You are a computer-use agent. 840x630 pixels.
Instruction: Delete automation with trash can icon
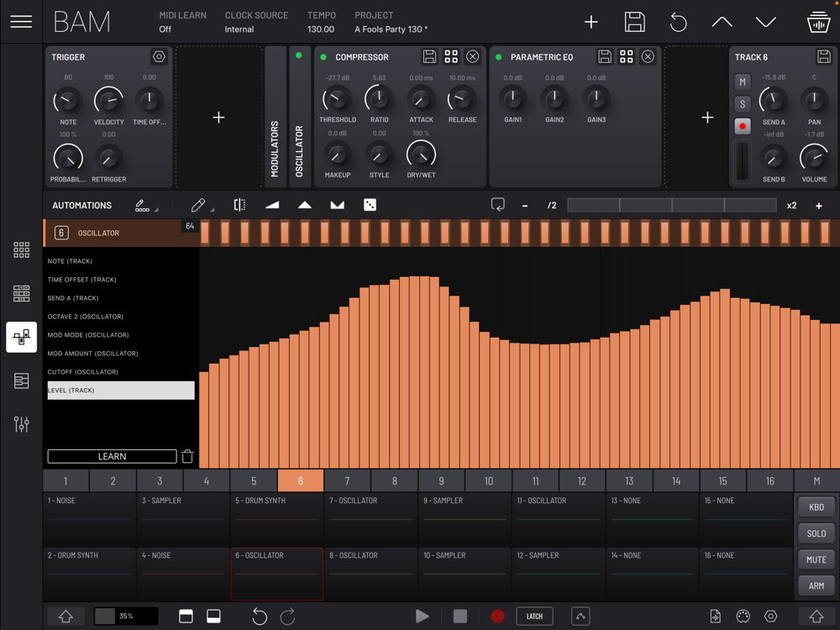pos(187,456)
